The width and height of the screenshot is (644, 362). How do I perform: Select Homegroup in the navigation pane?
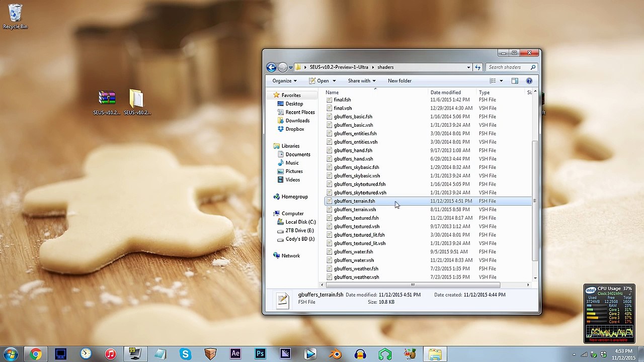(x=294, y=197)
